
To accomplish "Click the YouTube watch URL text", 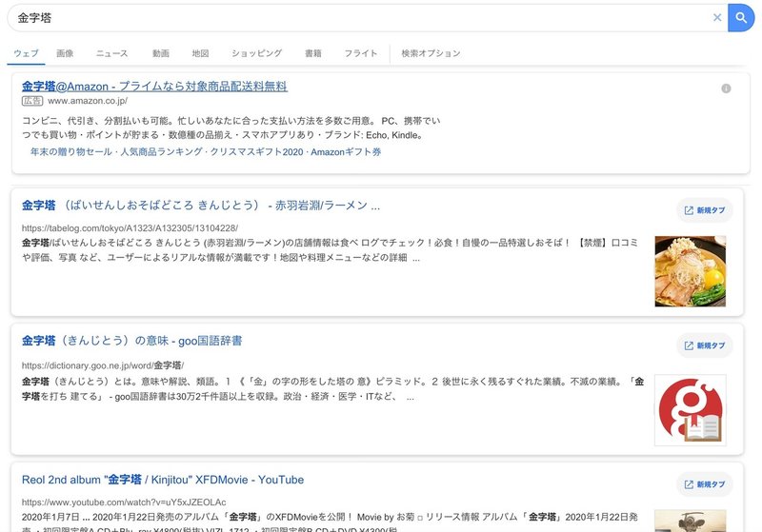I will [124, 502].
